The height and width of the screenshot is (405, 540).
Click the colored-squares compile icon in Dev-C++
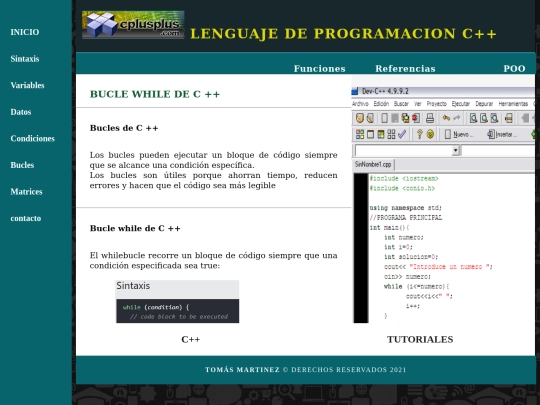coord(360,134)
